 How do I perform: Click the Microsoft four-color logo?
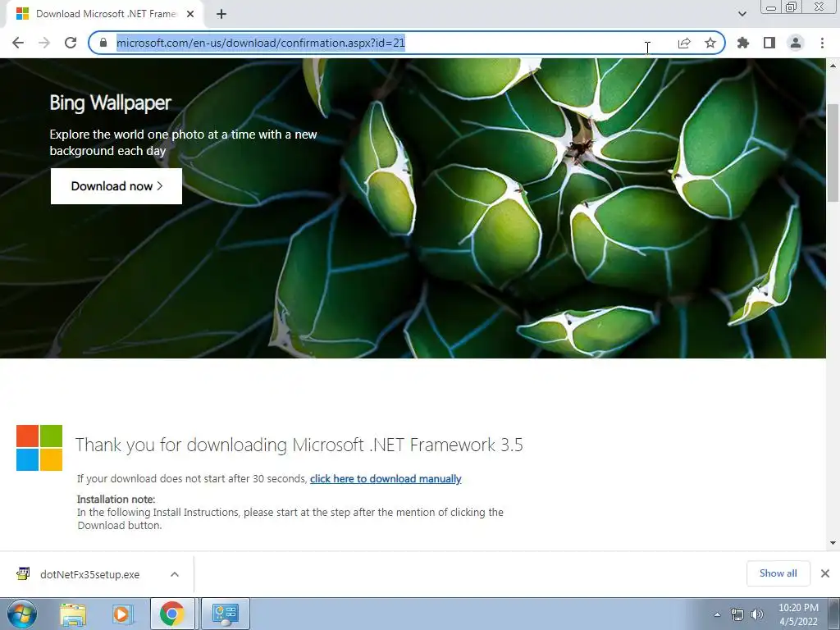39,448
